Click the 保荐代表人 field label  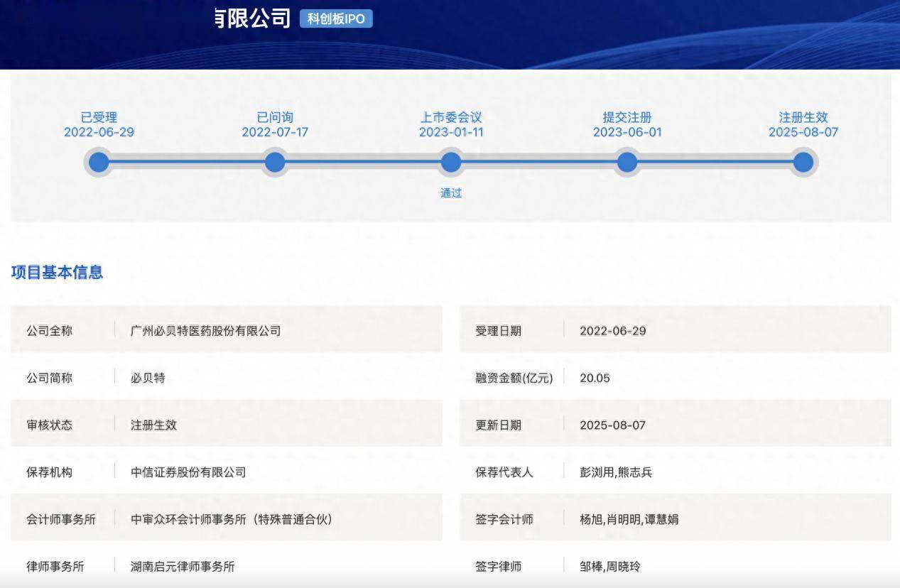click(504, 472)
